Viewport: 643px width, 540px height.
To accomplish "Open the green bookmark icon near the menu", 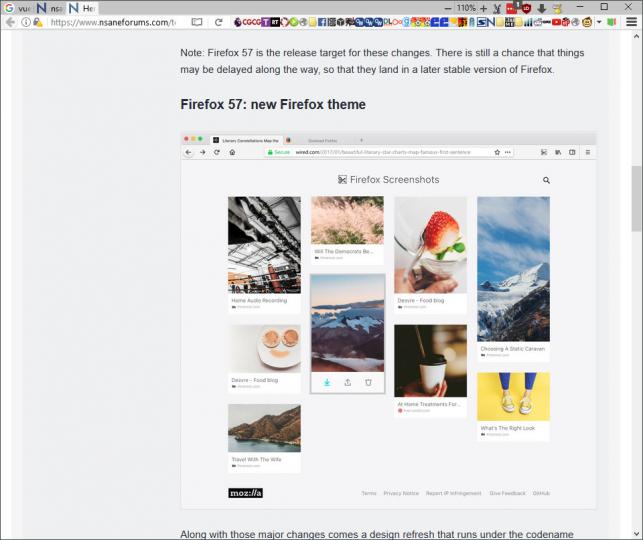I will [611, 22].
